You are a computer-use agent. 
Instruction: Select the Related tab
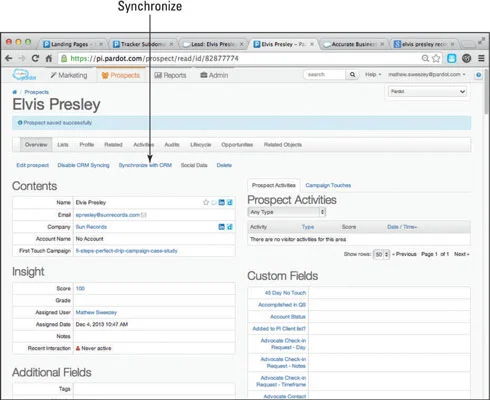tap(113, 145)
